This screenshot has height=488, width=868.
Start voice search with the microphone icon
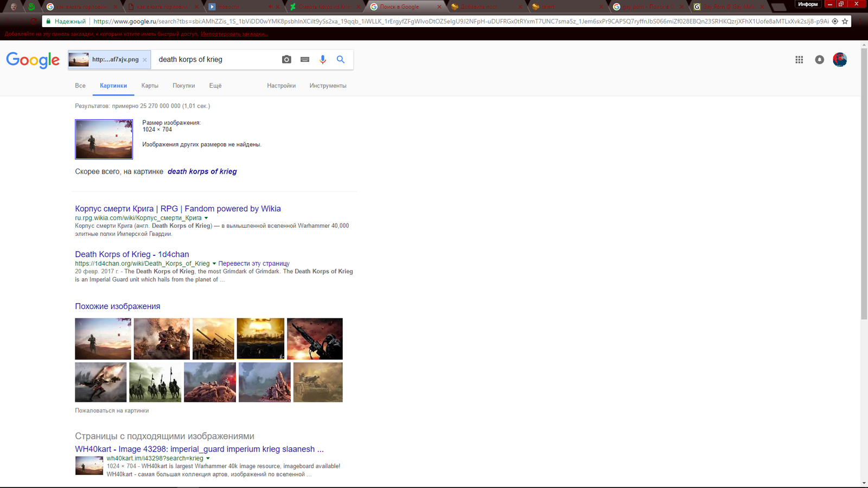[323, 60]
